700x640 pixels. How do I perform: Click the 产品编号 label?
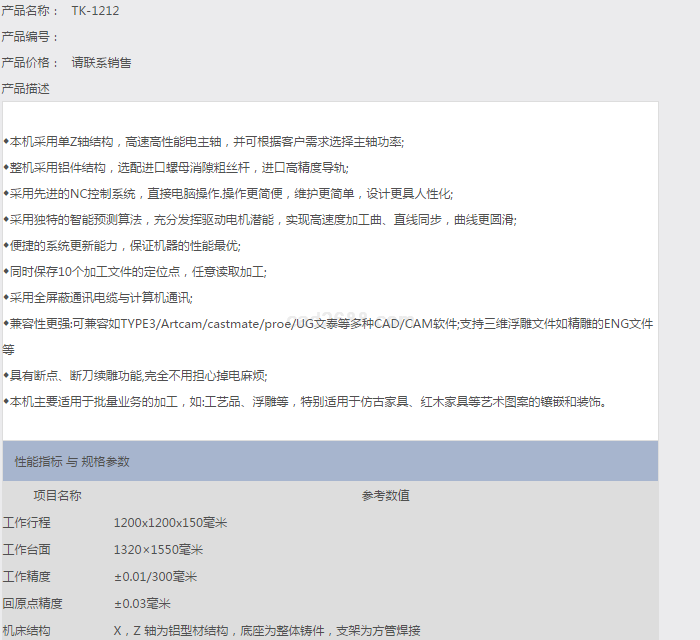31,37
